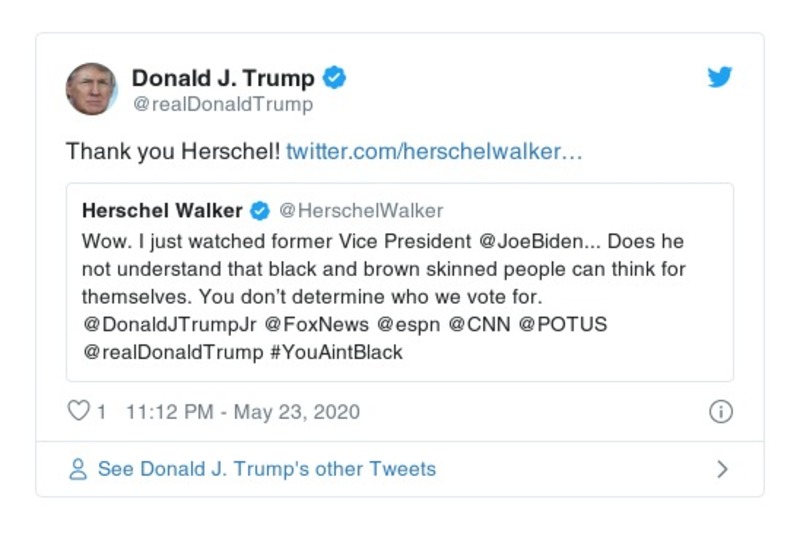
Task: Open Donald J. Trump's profile avatar
Action: click(92, 88)
